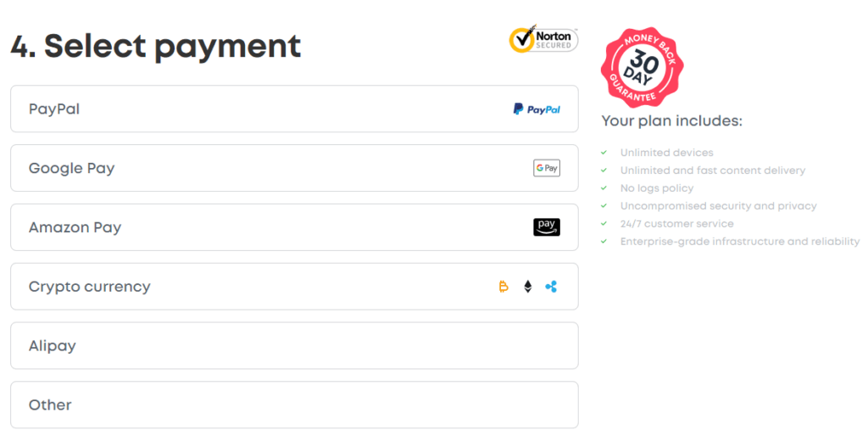Viewport: 868px width, 447px height.
Task: Click the '24/7 customer service' text
Action: click(677, 224)
